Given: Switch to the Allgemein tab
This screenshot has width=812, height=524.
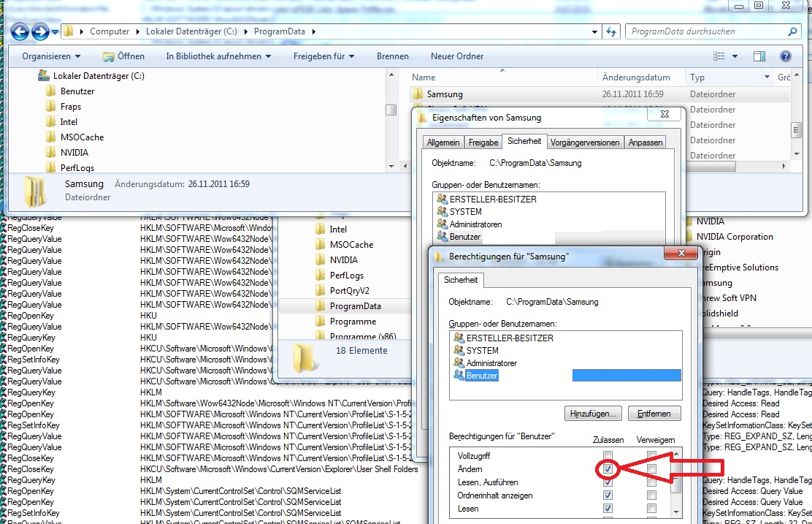Looking at the screenshot, I should pos(443,143).
